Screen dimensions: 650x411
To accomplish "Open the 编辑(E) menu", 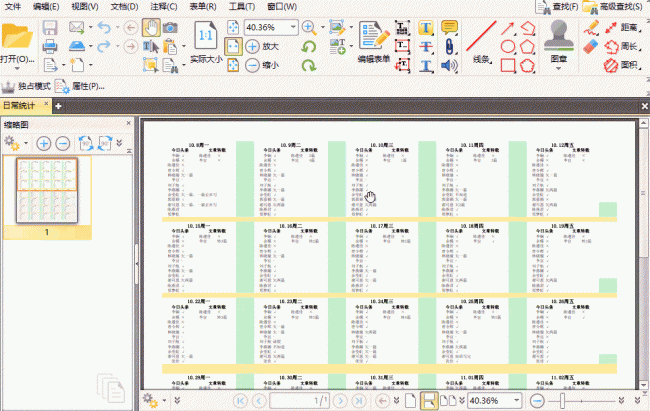I will click(46, 7).
